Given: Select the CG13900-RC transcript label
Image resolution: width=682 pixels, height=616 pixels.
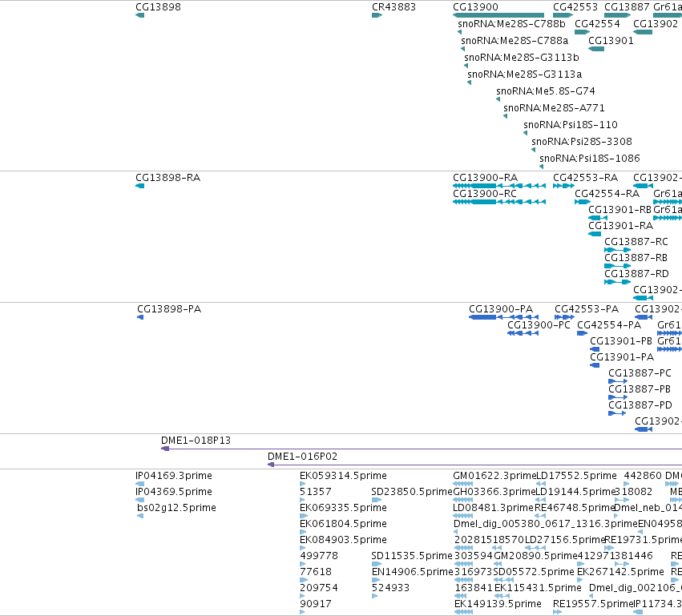Looking at the screenshot, I should tap(485, 194).
